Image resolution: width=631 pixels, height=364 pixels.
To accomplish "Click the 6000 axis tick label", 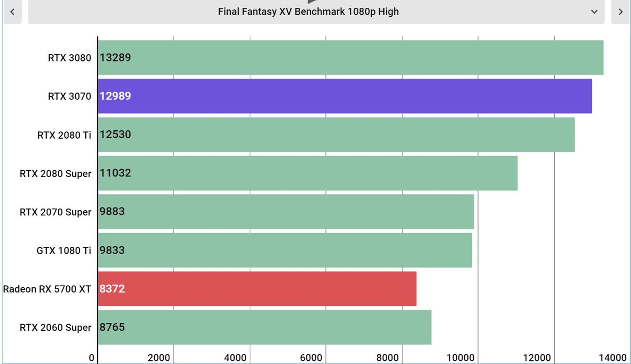I will point(311,358).
